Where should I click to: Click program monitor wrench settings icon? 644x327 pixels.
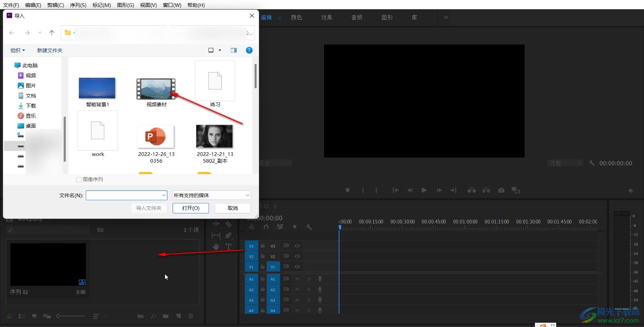[x=592, y=163]
